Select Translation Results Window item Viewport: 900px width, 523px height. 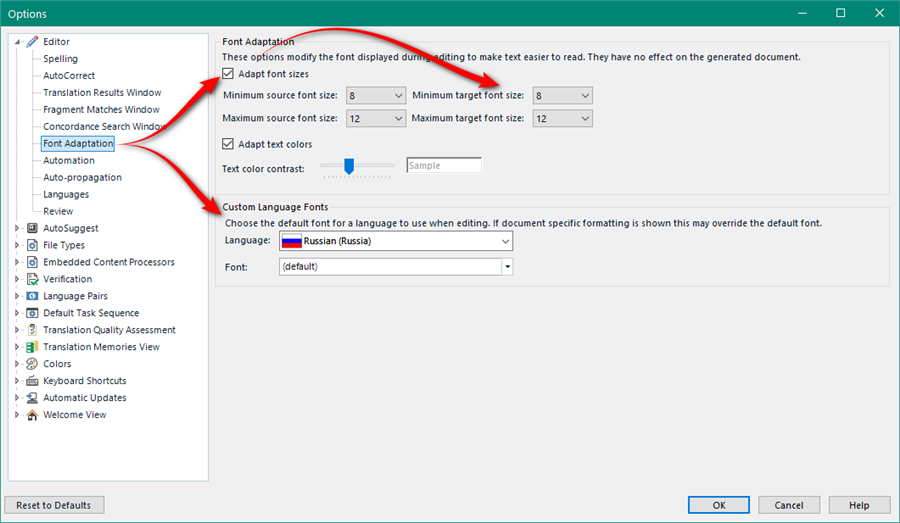(x=102, y=92)
